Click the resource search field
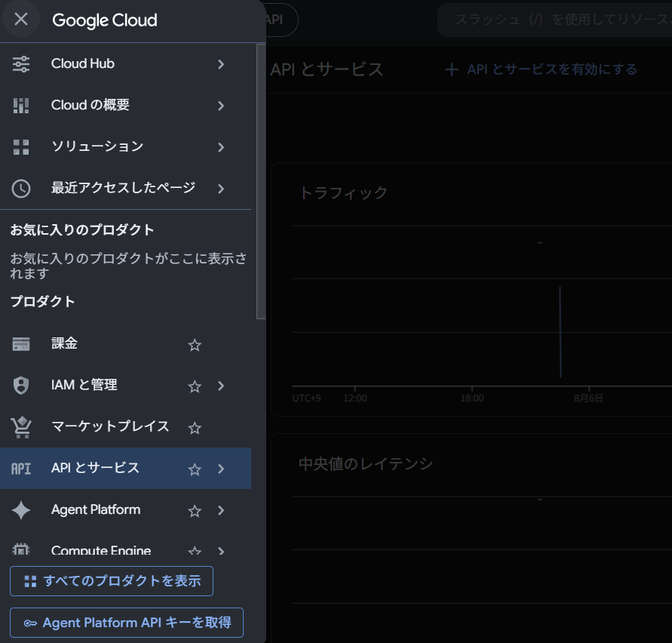672x643 pixels. point(554,20)
